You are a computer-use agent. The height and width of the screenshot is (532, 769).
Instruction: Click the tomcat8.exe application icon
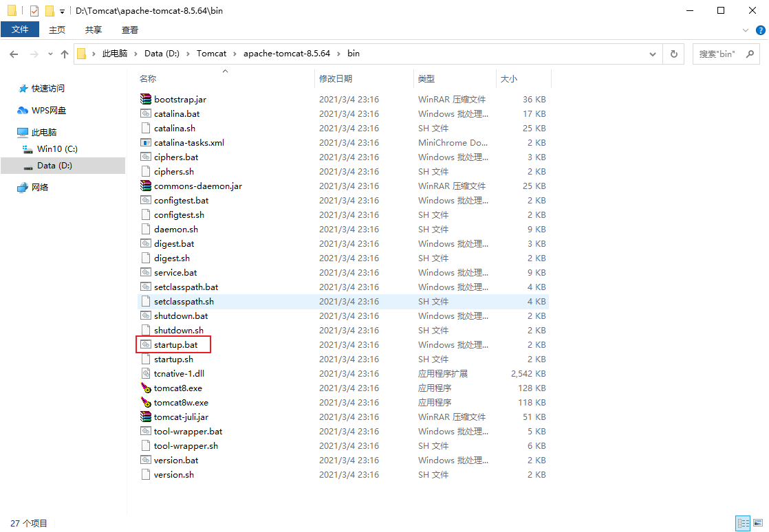click(x=146, y=388)
